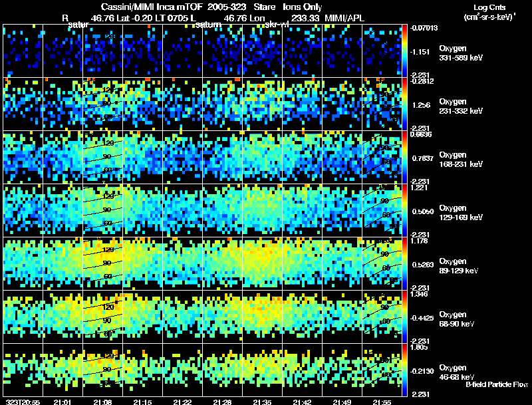The image size is (532, 405).
Task: Click the 'Log Cnts' scale heading
Action: click(x=489, y=7)
